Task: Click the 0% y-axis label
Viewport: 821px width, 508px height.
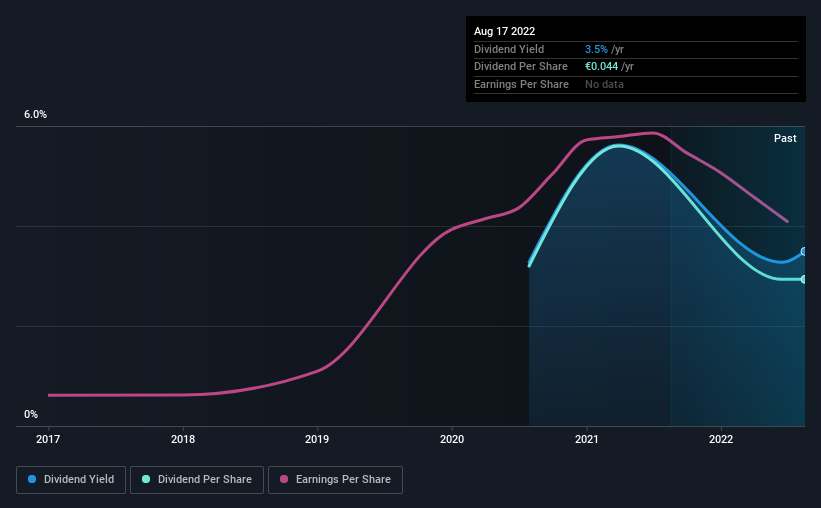Action: (31, 414)
